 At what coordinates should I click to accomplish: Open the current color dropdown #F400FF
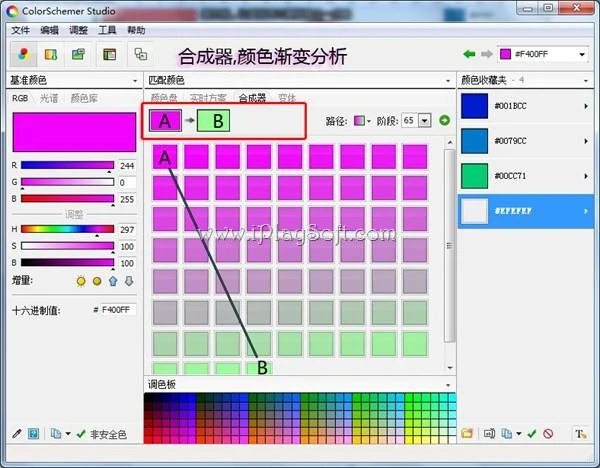[582, 54]
